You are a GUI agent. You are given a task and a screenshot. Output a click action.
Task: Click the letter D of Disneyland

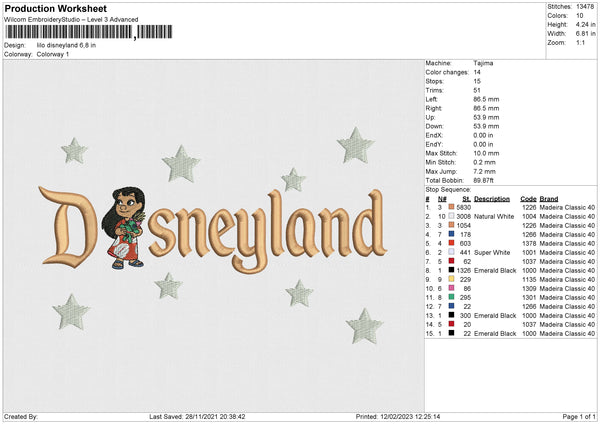click(67, 227)
